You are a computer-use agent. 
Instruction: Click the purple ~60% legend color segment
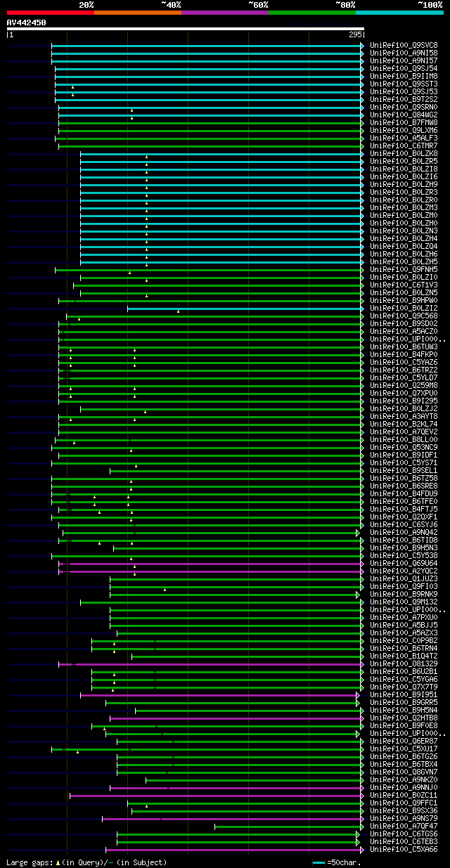pyautogui.click(x=225, y=13)
